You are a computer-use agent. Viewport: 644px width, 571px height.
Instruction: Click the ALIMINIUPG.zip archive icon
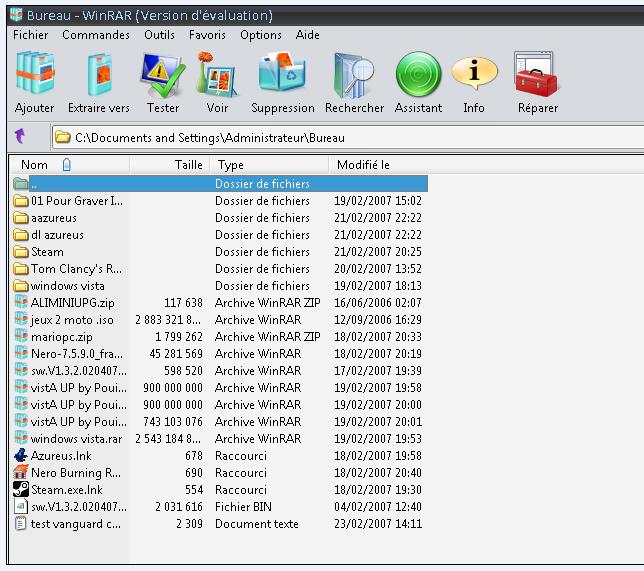21,302
